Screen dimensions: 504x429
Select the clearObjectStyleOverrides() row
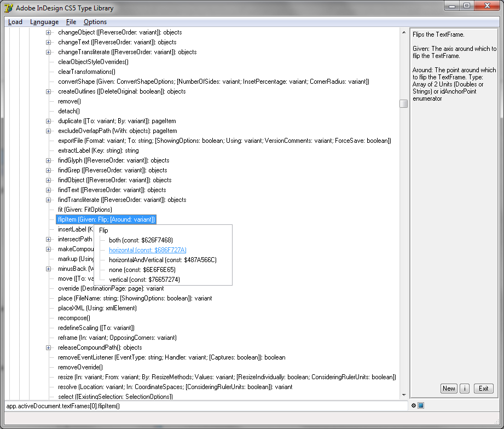[93, 62]
